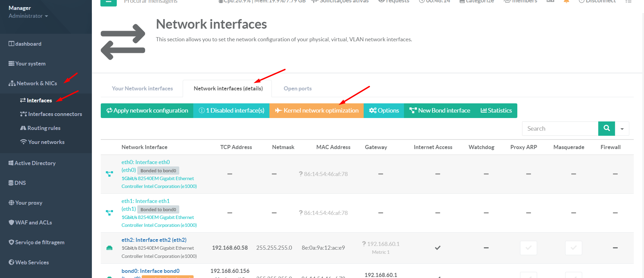The image size is (644, 278).
Task: Click the notification bell icon
Action: 566,1
